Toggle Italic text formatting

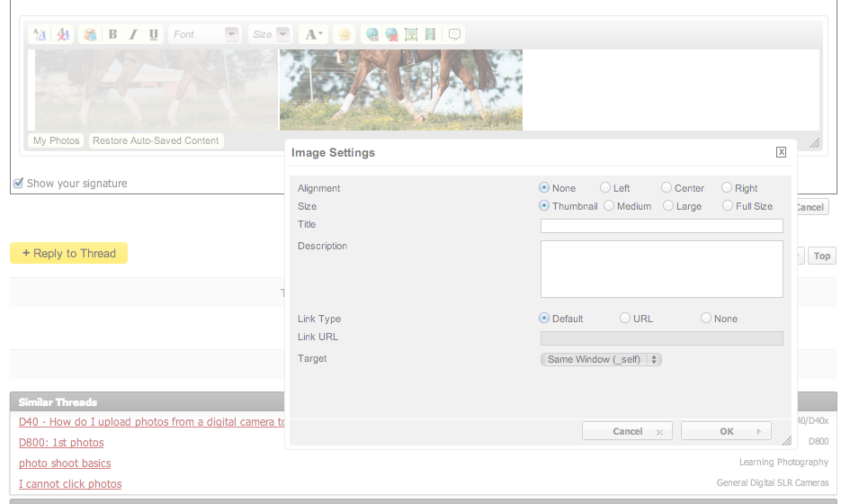coord(133,34)
